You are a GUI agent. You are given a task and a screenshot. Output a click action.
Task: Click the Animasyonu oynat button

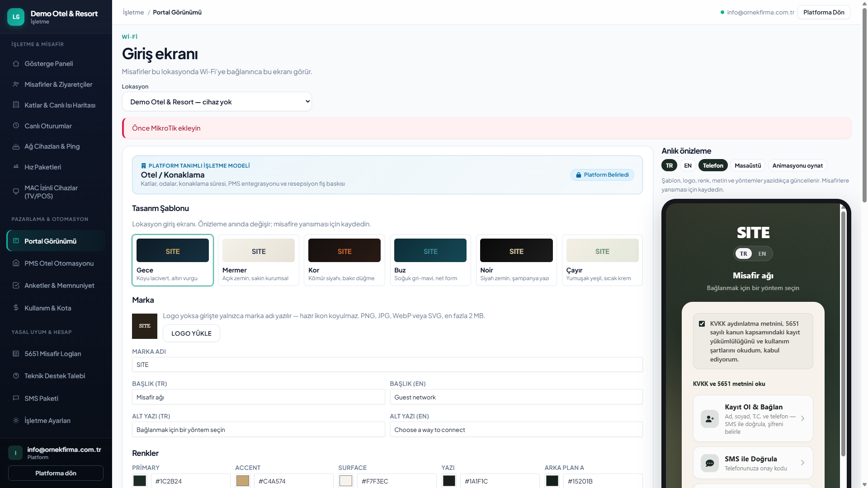click(797, 165)
